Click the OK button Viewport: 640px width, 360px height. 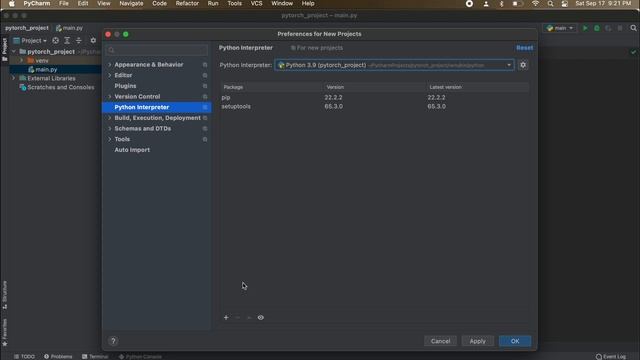515,341
